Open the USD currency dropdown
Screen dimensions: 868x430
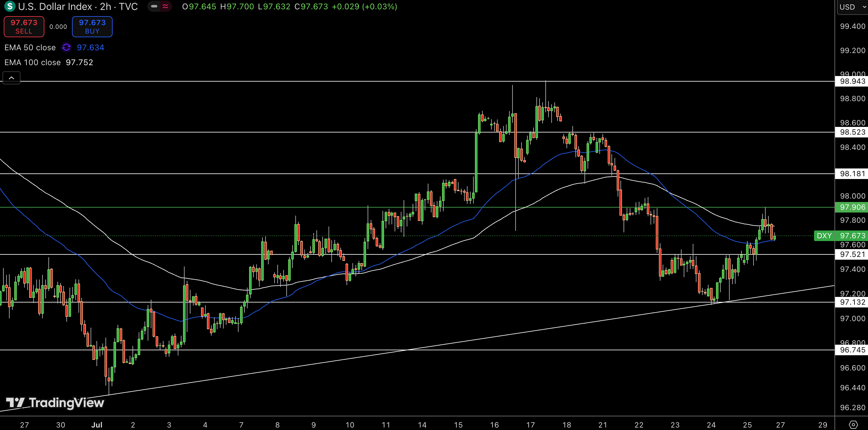pos(852,7)
